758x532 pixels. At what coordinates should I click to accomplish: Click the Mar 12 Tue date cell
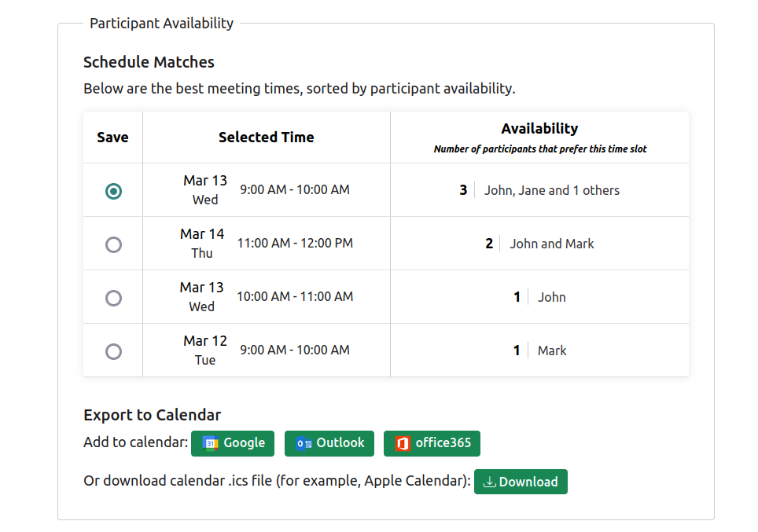(x=204, y=350)
